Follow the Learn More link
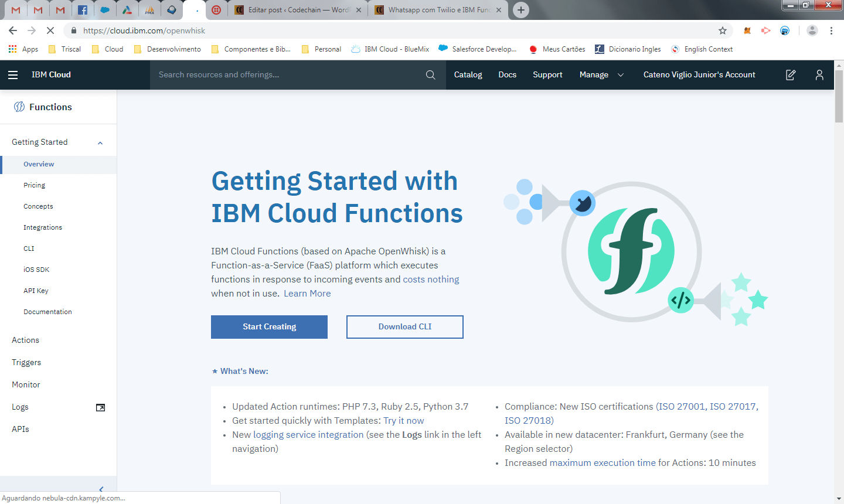Screen dimensions: 844x504 pos(307,294)
